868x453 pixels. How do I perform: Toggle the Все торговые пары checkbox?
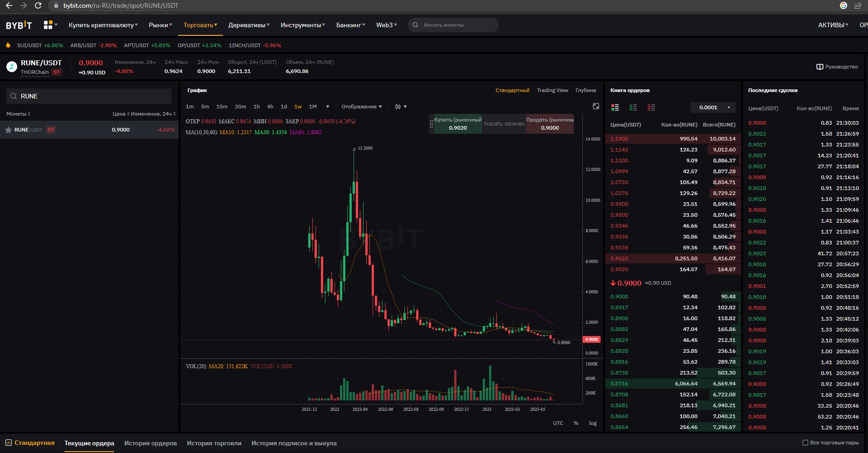pos(805,443)
